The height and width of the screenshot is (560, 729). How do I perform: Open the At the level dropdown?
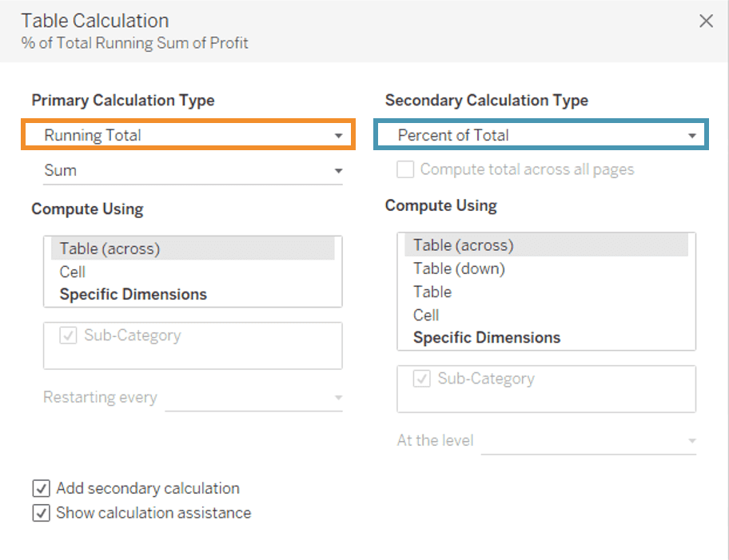point(588,441)
